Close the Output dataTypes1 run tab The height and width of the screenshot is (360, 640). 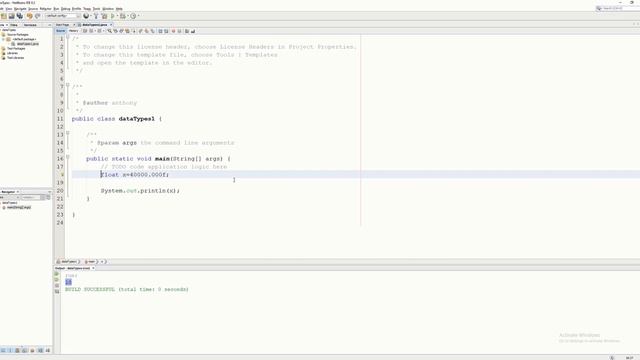point(93,268)
